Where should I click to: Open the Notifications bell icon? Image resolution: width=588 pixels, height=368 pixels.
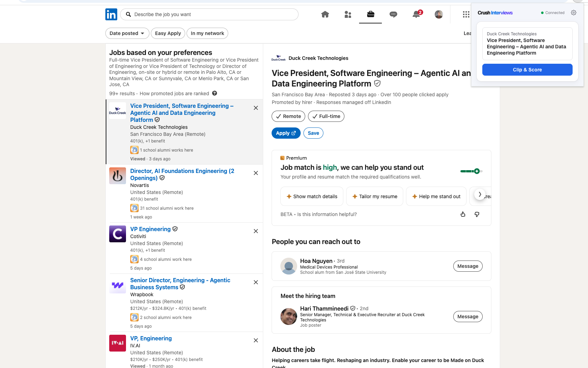416,14
